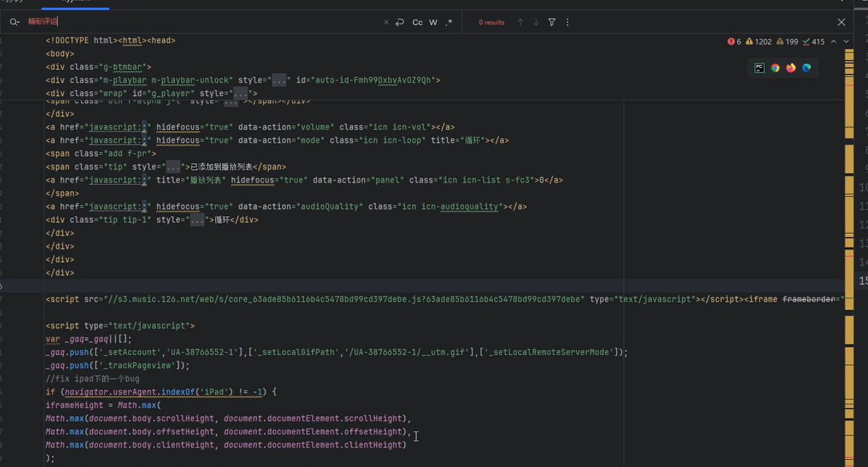Open page in built-in PyCharm preview
The height and width of the screenshot is (467, 868).
point(760,68)
